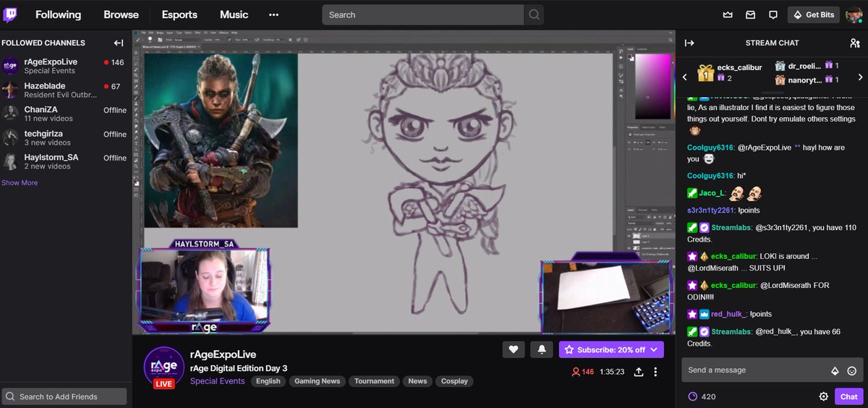Show previous gift leaderboard entry with left arrow
Image resolution: width=868 pixels, height=408 pixels.
685,77
